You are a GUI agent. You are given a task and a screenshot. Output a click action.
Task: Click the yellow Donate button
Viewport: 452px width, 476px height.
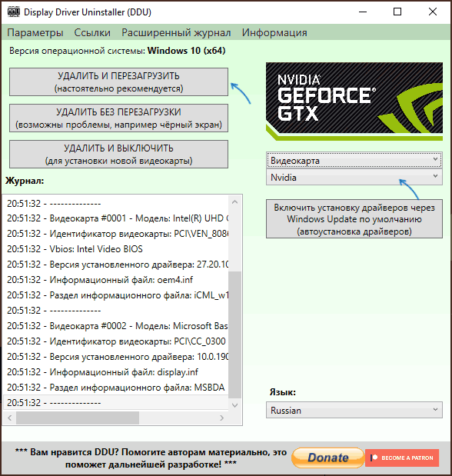327,458
